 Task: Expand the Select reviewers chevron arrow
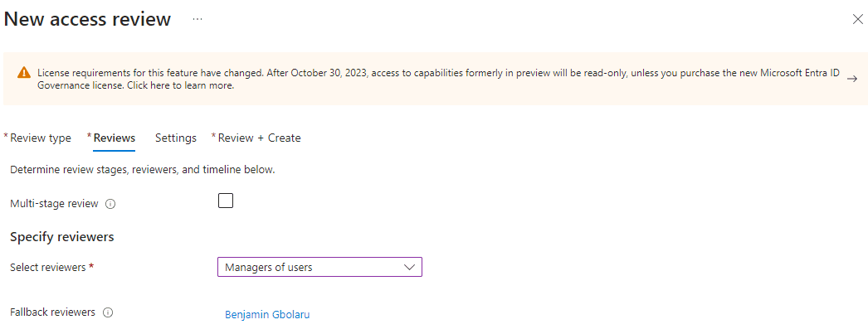[408, 267]
